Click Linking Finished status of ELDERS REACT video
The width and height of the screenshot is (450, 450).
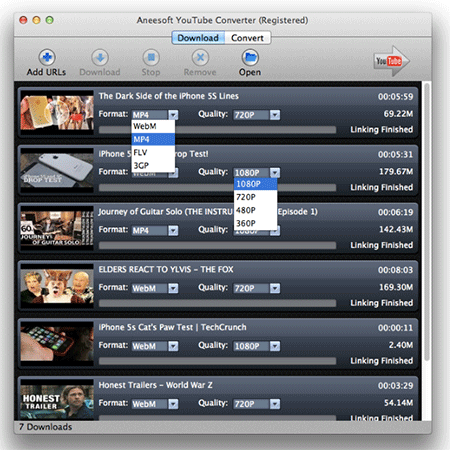click(382, 303)
